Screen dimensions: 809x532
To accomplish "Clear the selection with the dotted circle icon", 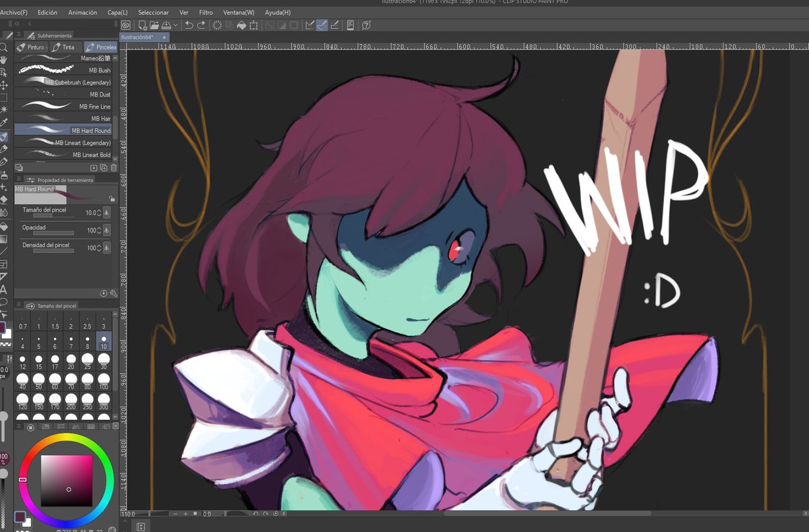I will (218, 25).
